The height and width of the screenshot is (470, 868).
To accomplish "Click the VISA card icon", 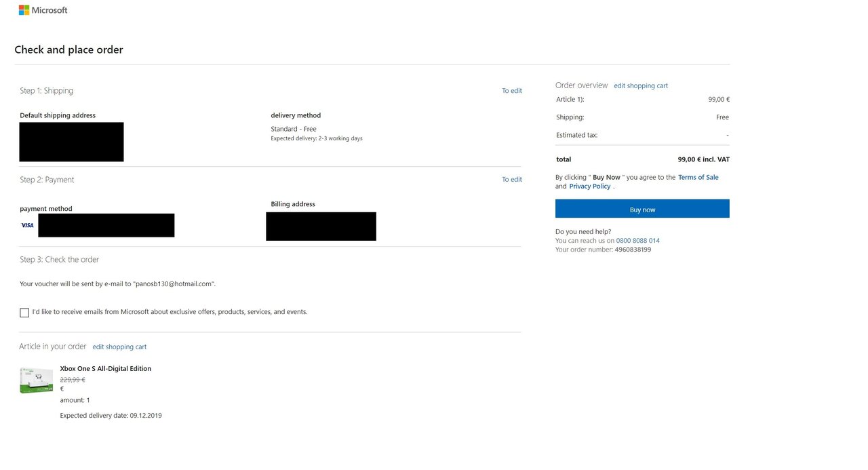I will coord(27,225).
